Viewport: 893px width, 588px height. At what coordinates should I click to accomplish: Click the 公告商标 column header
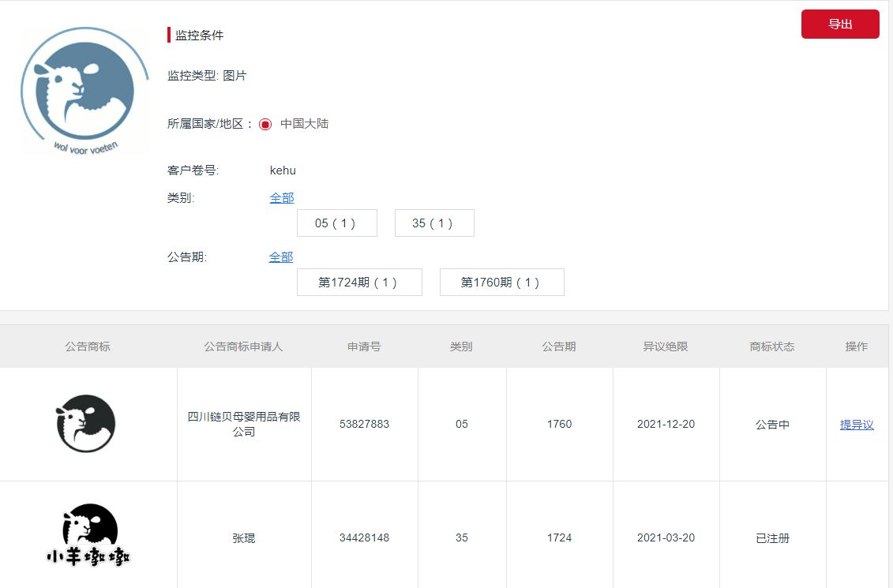88,346
